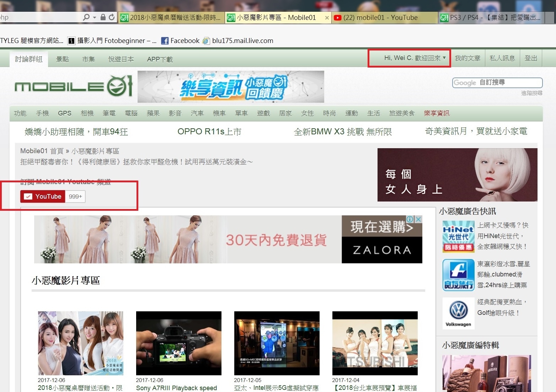Open the GPS category menu

click(x=65, y=113)
